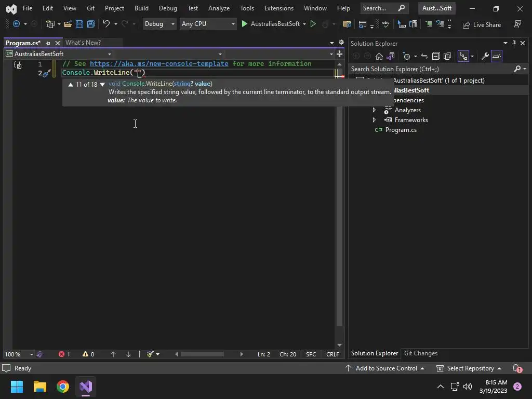This screenshot has height=399, width=532.
Task: Pin the Solution Explorer panel
Action: point(514,43)
